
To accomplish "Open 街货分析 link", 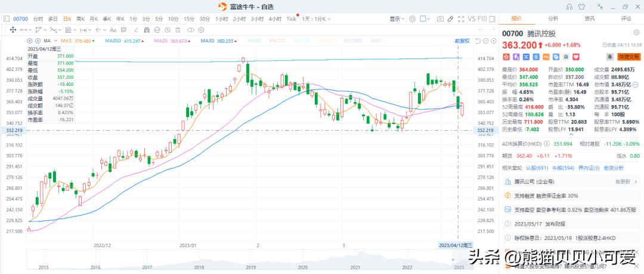I will point(613,168).
